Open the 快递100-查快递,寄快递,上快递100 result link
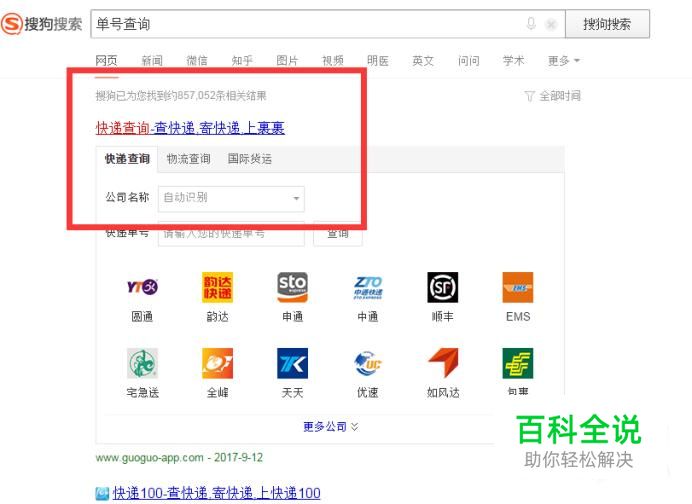Screen dimensions: 692x504 (217, 493)
